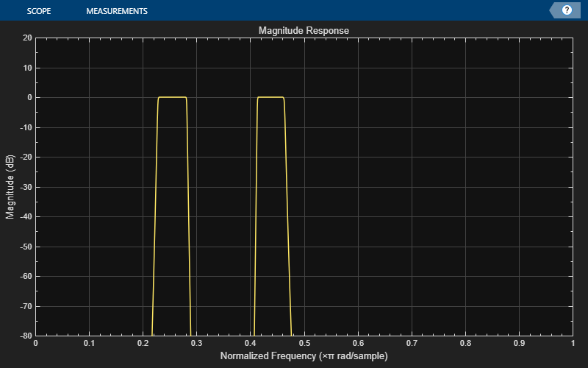Image resolution: width=588 pixels, height=368 pixels.
Task: Click the 0.1 tick label on the x-axis
Action: coord(89,344)
